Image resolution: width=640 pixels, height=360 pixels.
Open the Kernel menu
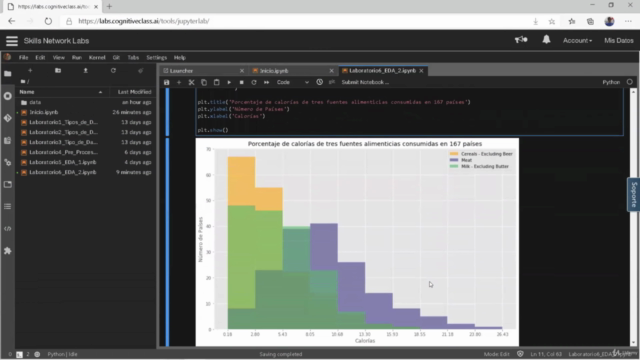pyautogui.click(x=97, y=58)
